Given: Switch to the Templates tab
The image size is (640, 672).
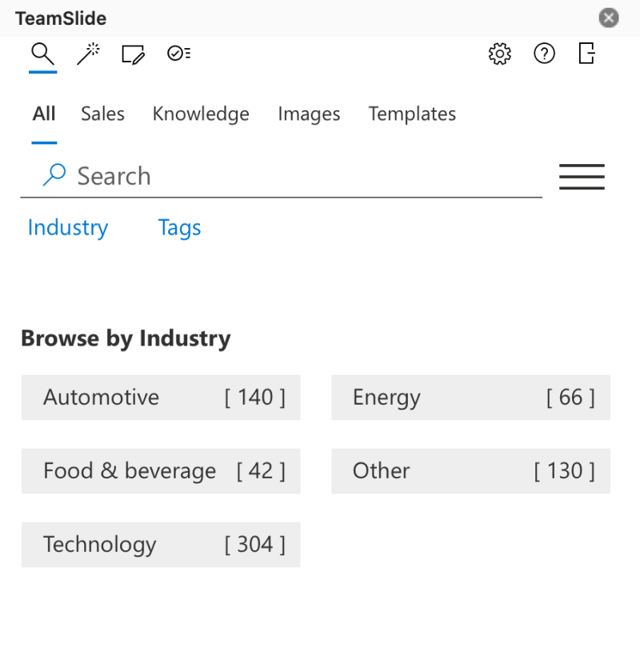Looking at the screenshot, I should click(412, 114).
